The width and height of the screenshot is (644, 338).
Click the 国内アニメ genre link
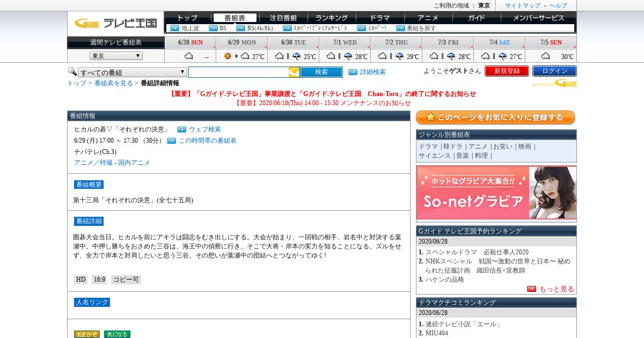point(134,163)
